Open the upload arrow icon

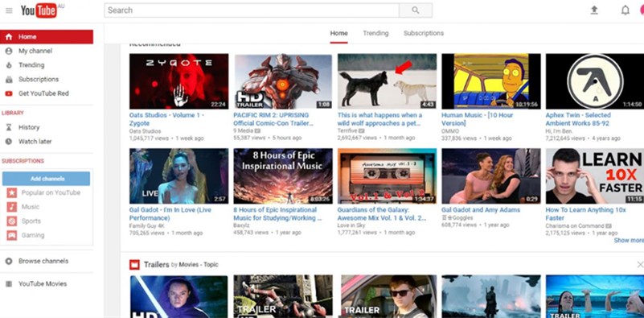[594, 10]
